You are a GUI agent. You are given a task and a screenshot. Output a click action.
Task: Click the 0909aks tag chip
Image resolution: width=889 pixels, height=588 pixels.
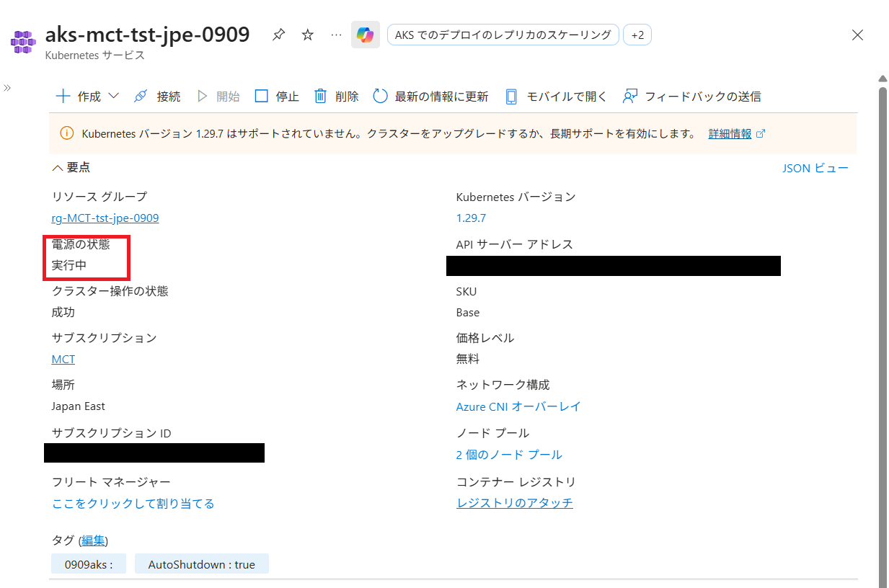tap(89, 564)
